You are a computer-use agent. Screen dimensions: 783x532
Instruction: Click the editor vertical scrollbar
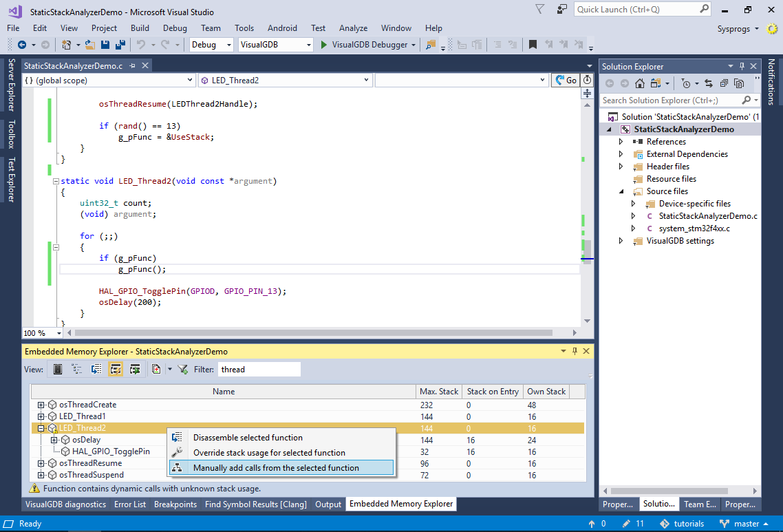[587, 206]
